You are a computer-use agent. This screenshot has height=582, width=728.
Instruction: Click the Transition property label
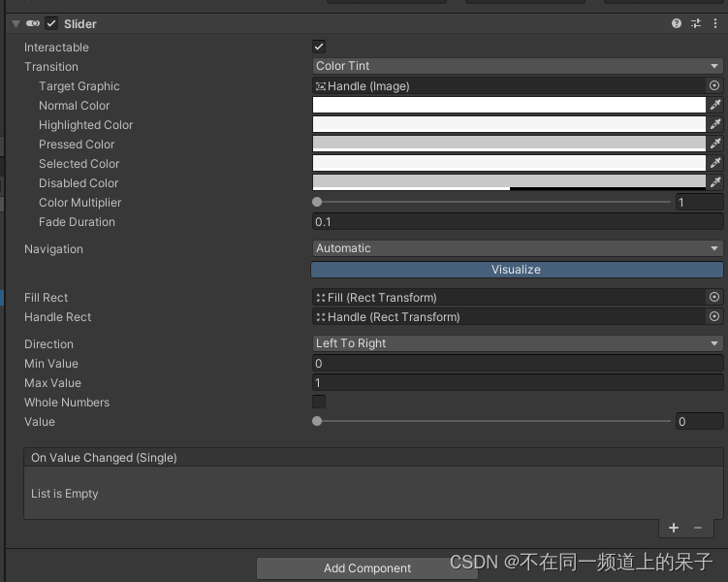(x=51, y=67)
